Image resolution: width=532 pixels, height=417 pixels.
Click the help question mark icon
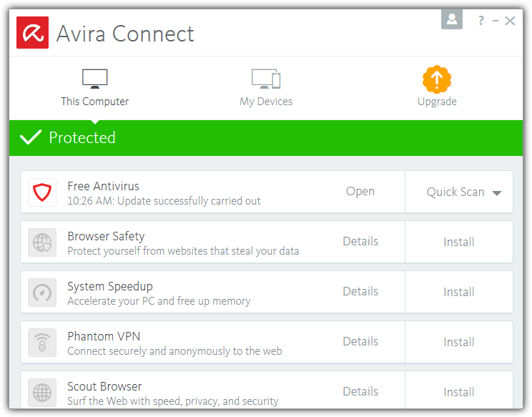[x=481, y=21]
